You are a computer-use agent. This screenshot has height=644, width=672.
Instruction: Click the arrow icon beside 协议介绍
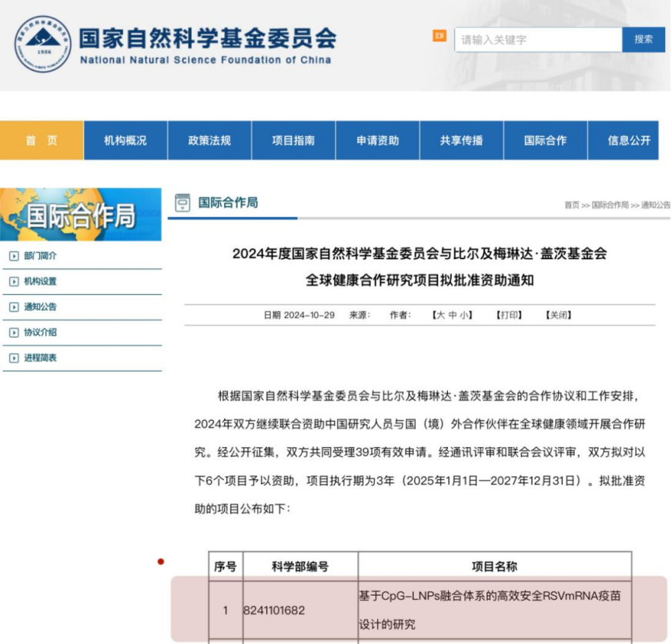tap(14, 332)
